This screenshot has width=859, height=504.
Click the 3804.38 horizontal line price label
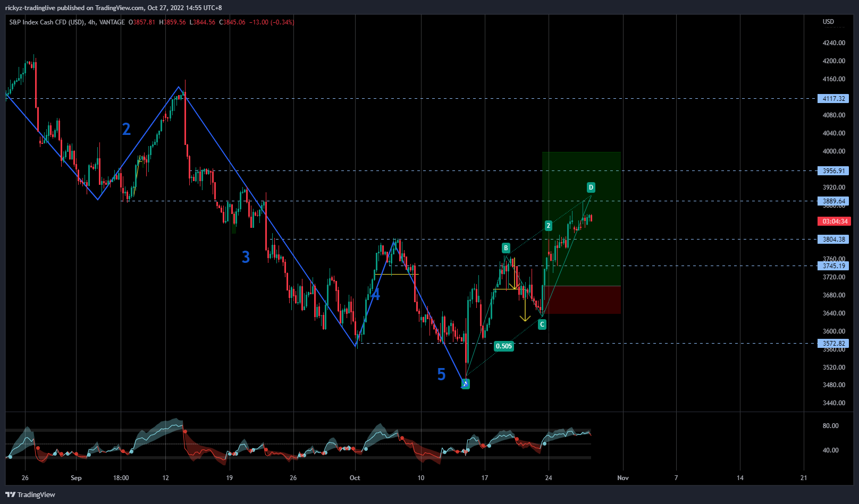coord(833,239)
